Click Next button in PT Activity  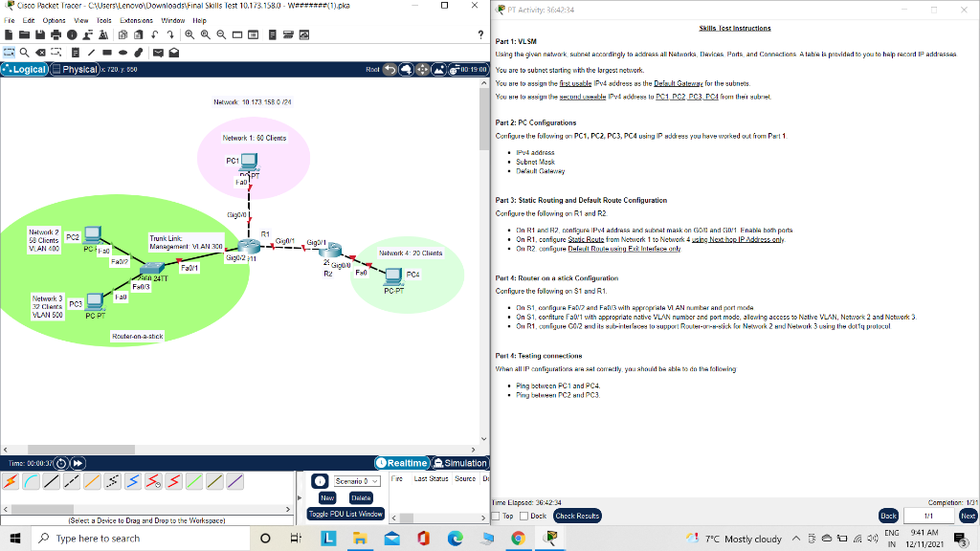click(969, 516)
